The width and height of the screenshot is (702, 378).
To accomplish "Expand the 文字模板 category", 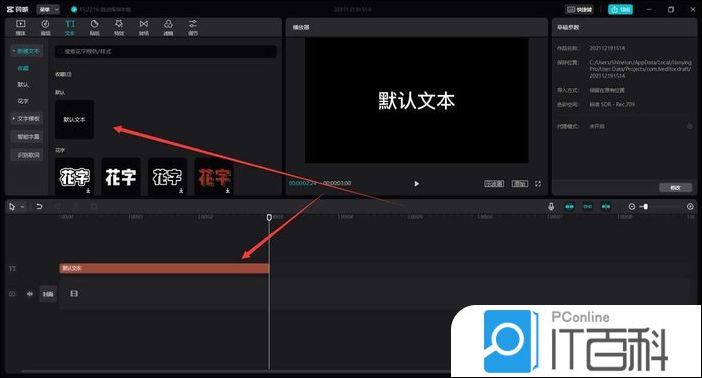I will 26,119.
